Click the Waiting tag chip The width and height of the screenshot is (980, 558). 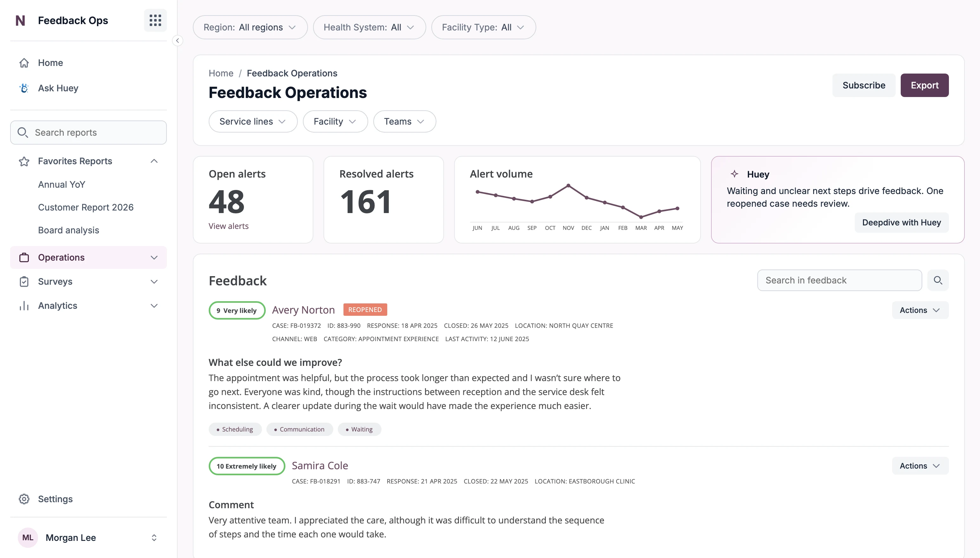(360, 429)
